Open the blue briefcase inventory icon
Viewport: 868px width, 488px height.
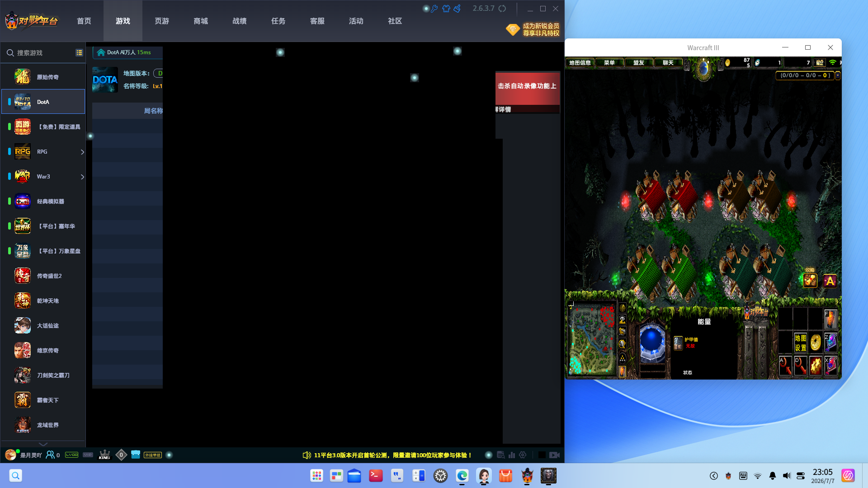pos(136,455)
